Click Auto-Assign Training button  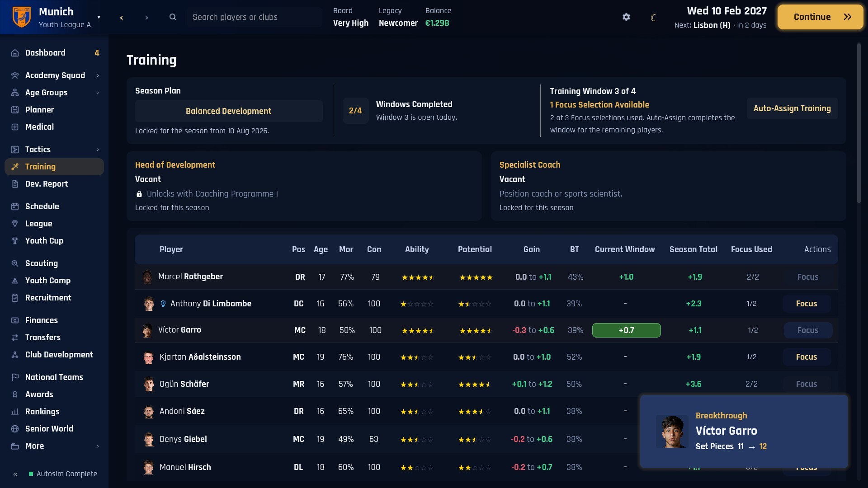click(792, 108)
